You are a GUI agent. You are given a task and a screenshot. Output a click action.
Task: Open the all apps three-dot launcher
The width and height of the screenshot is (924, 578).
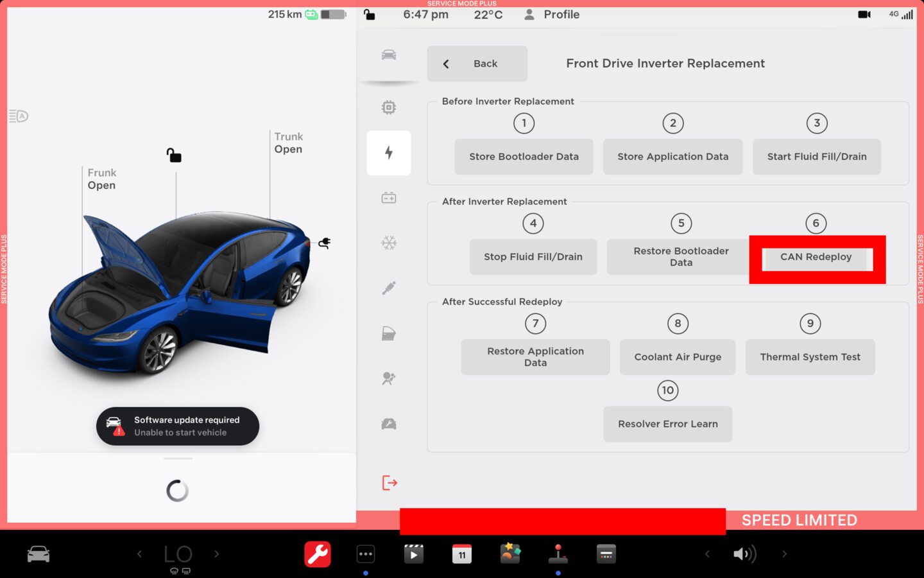pos(365,554)
